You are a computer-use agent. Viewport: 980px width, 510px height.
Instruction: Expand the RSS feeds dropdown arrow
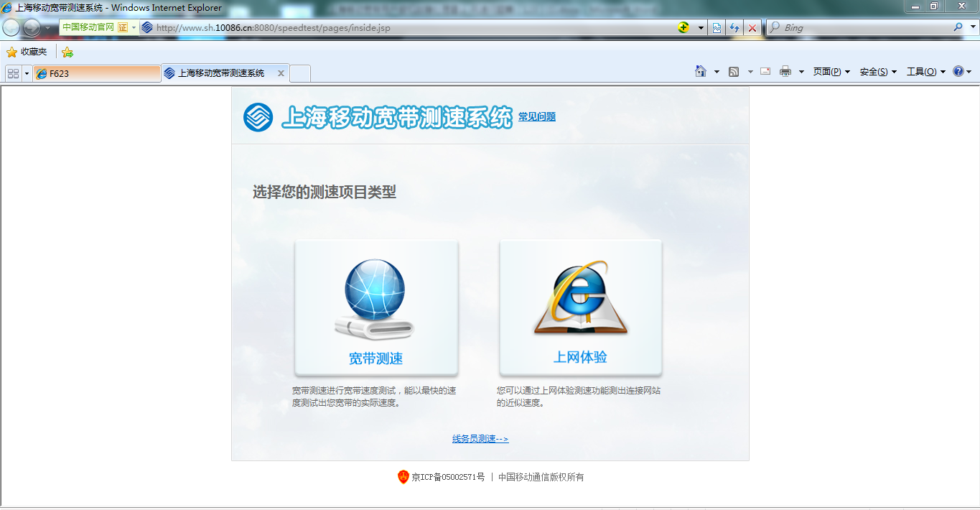[750, 72]
